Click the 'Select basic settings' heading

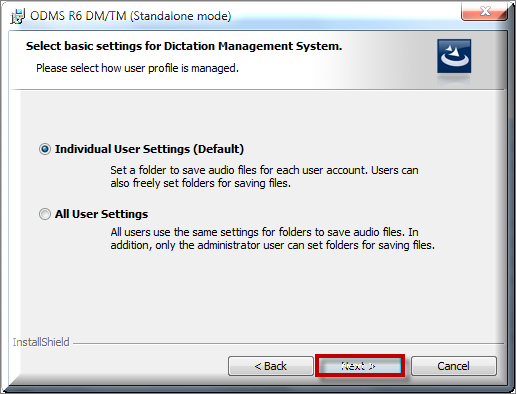click(184, 46)
